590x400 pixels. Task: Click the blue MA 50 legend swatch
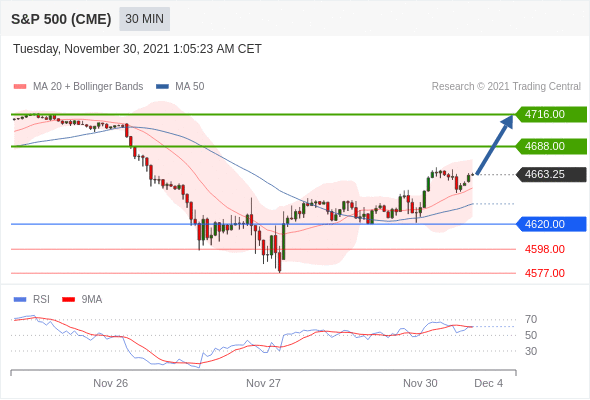click(162, 87)
